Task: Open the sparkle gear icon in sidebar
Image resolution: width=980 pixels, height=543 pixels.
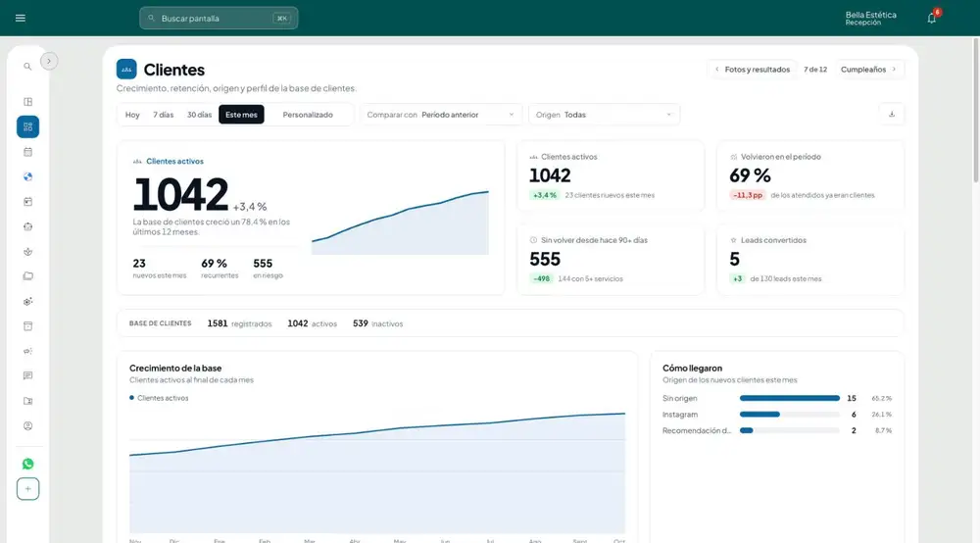Action: pyautogui.click(x=27, y=301)
